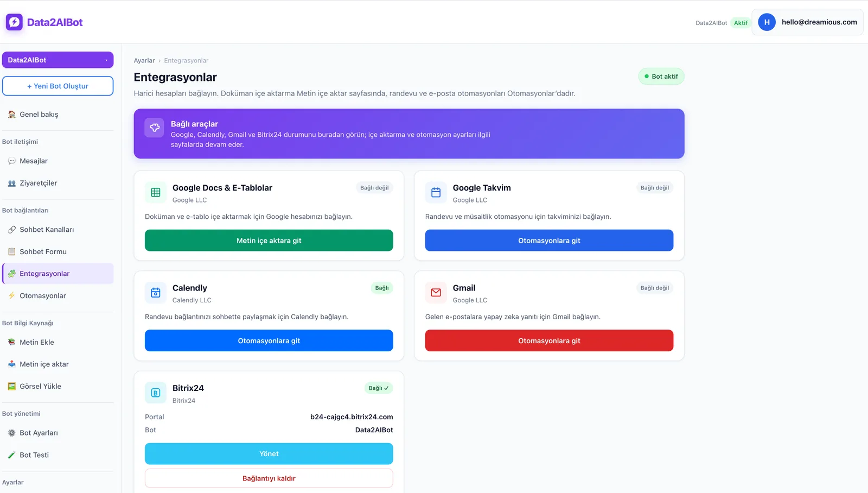Click Bağlantıyı kaldır for Bitrix24

pos(269,478)
